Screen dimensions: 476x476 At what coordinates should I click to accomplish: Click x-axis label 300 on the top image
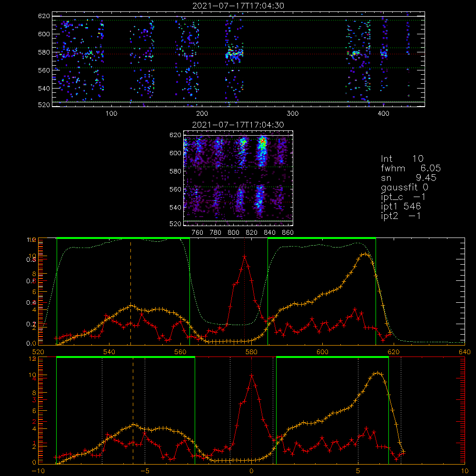[293, 114]
